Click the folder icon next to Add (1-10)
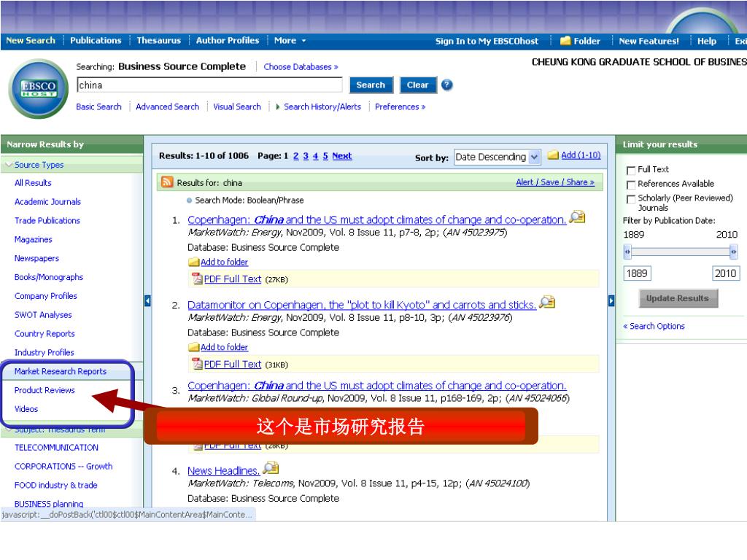This screenshot has height=560, width=747. point(553,155)
